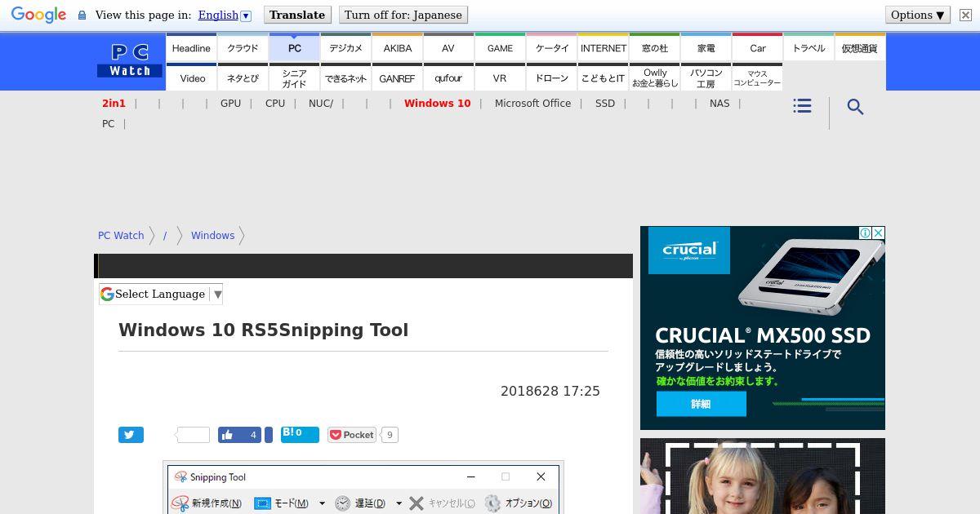Like article with Facebook thumbs-up button
This screenshot has height=514, width=980.
tap(239, 435)
